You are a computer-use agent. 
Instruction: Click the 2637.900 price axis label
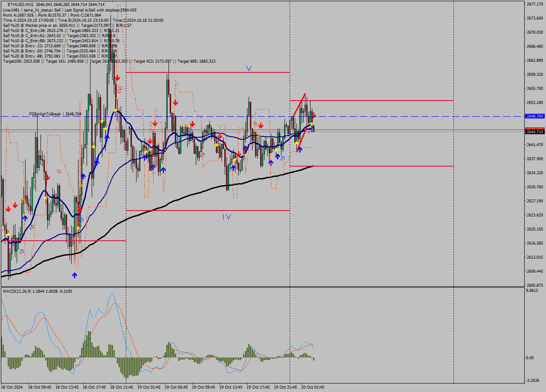[534, 159]
